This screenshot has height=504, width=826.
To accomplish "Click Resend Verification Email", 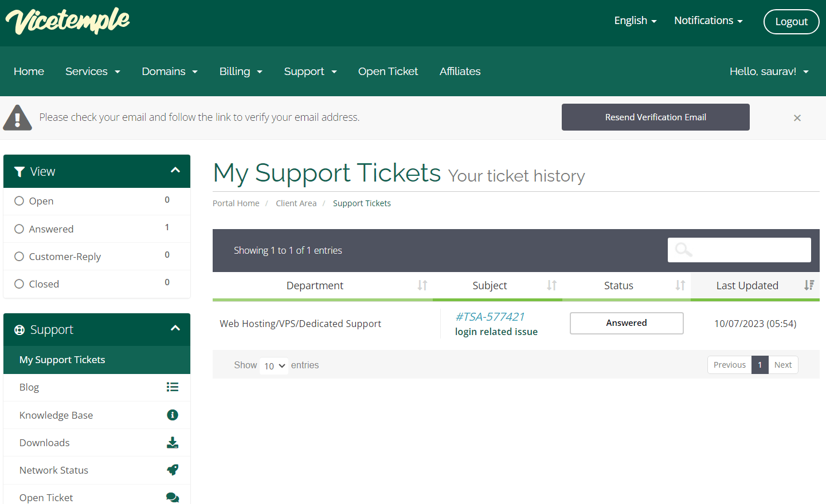I will tap(655, 117).
